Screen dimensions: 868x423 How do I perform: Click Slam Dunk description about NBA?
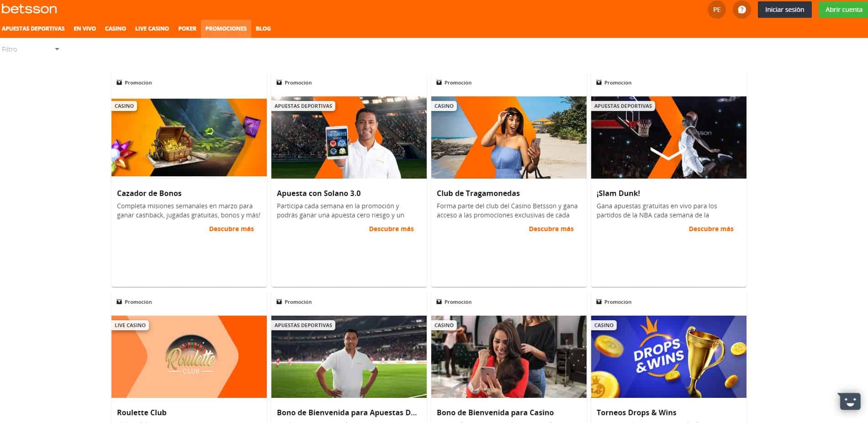click(657, 211)
